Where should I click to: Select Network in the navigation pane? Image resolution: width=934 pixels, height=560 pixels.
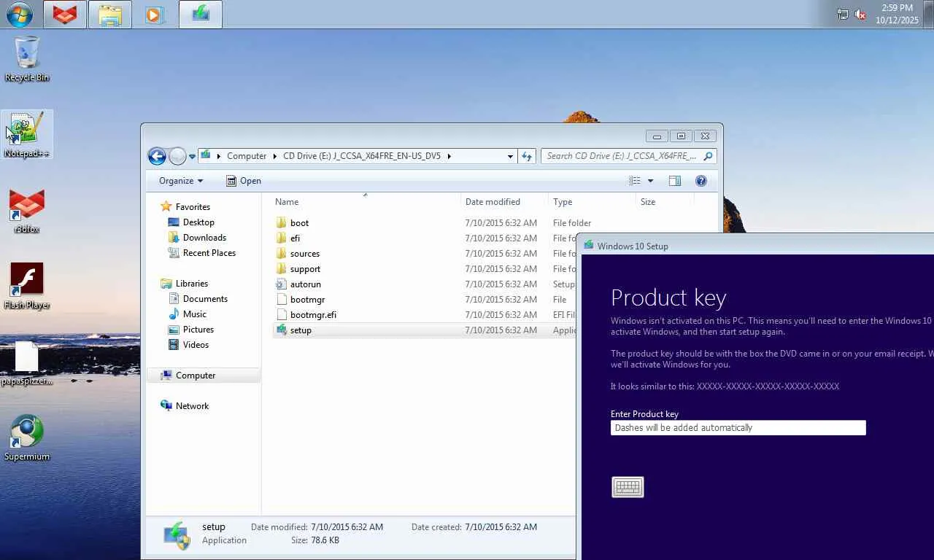(x=192, y=406)
